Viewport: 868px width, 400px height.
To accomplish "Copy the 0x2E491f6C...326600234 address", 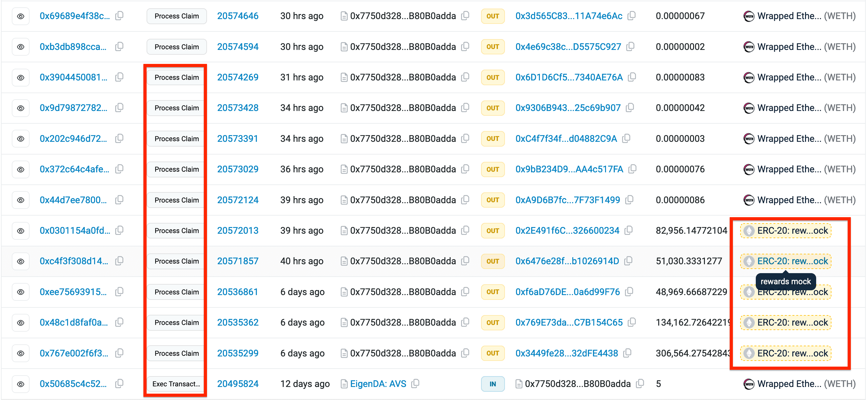I will pos(628,231).
